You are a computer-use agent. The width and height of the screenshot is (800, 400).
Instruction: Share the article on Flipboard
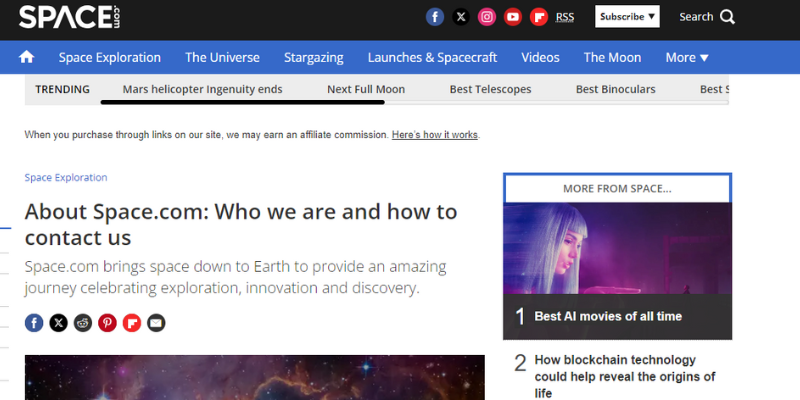[132, 323]
